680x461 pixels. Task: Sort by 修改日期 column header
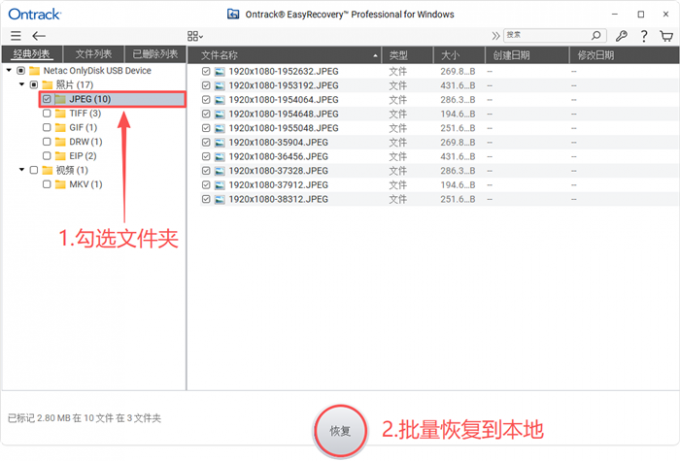click(x=624, y=55)
